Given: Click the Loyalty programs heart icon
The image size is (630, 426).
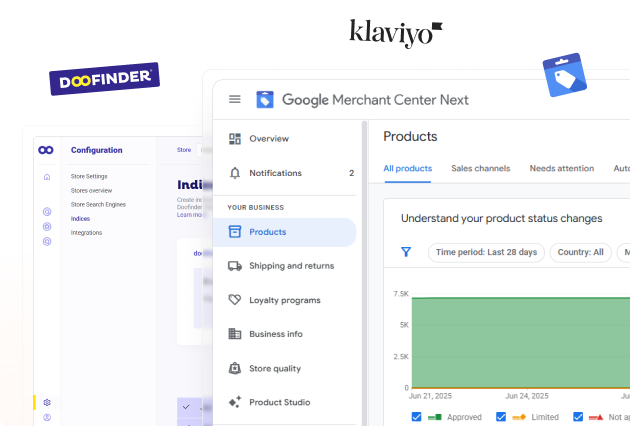Looking at the screenshot, I should pyautogui.click(x=235, y=300).
